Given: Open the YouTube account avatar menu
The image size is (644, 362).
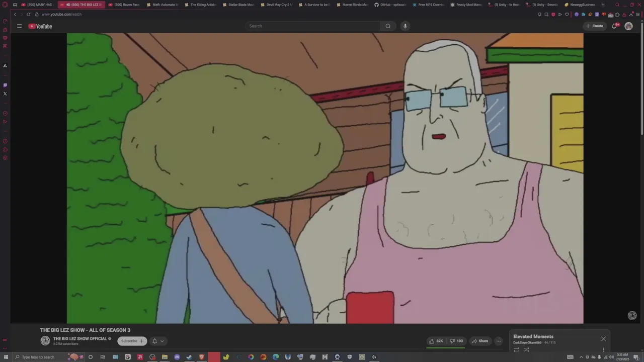Looking at the screenshot, I should pos(628,26).
